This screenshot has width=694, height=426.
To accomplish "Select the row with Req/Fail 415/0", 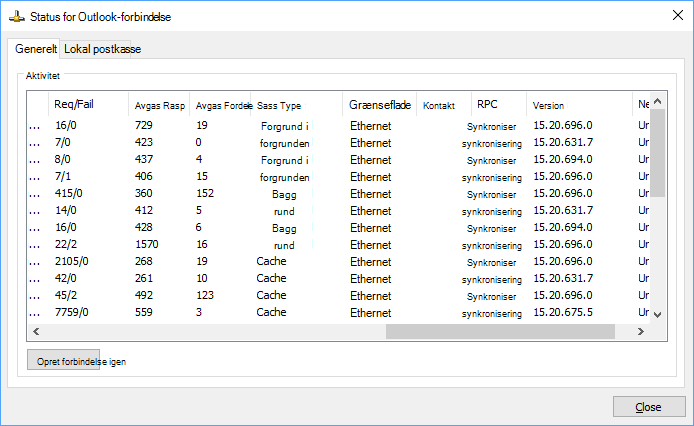I will tap(339, 194).
